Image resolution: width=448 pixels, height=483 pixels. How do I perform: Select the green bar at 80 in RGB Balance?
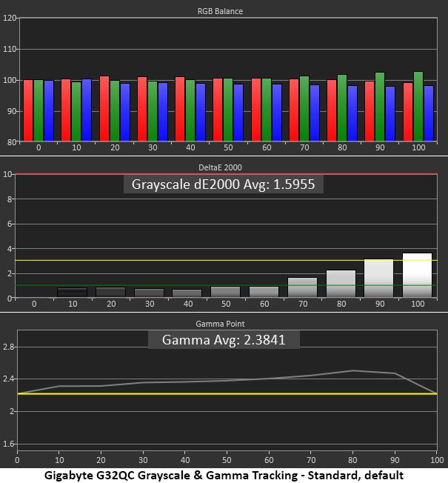[x=342, y=108]
